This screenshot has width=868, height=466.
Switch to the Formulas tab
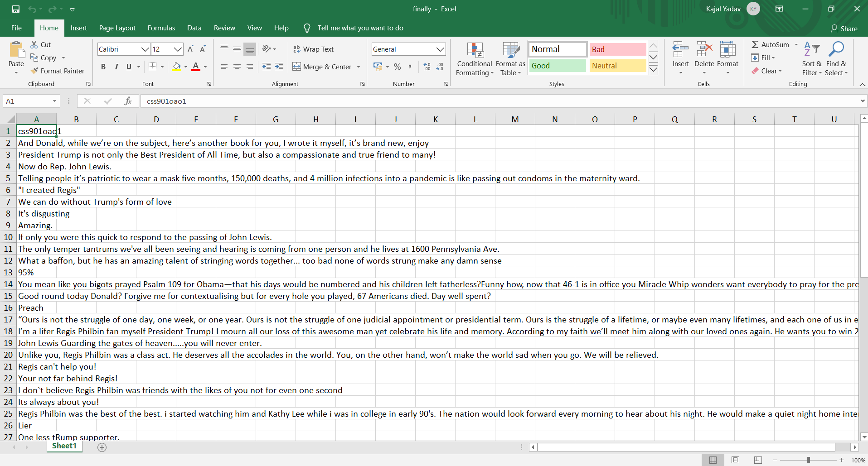pyautogui.click(x=161, y=28)
